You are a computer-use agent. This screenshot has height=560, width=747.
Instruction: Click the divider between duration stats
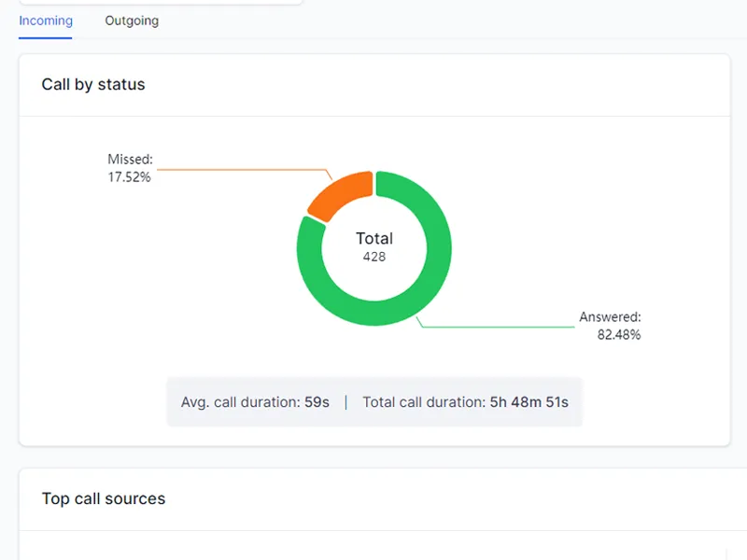click(346, 402)
